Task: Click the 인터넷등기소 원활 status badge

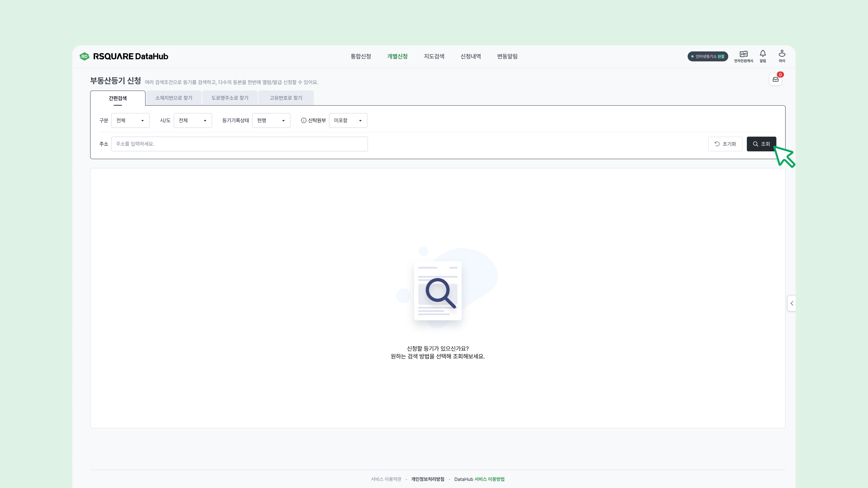Action: coord(708,56)
